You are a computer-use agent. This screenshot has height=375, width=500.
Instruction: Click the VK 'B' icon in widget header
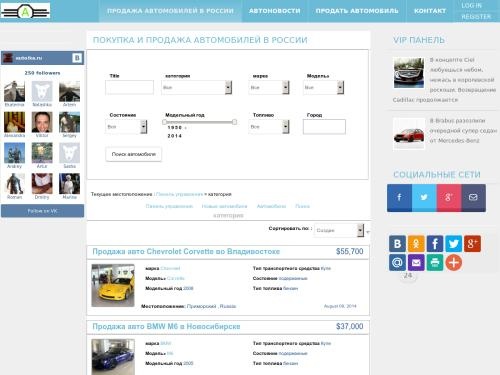pyautogui.click(x=77, y=58)
